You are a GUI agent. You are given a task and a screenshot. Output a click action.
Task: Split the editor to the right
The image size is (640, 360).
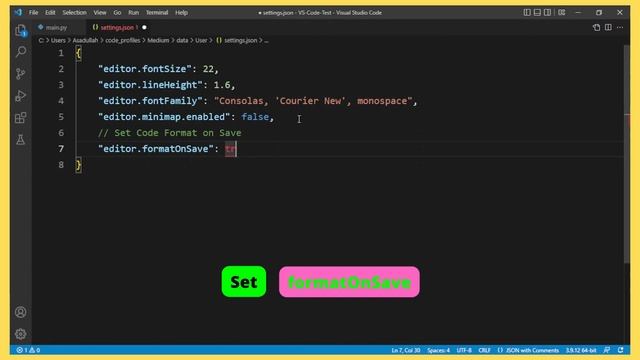coord(608,27)
